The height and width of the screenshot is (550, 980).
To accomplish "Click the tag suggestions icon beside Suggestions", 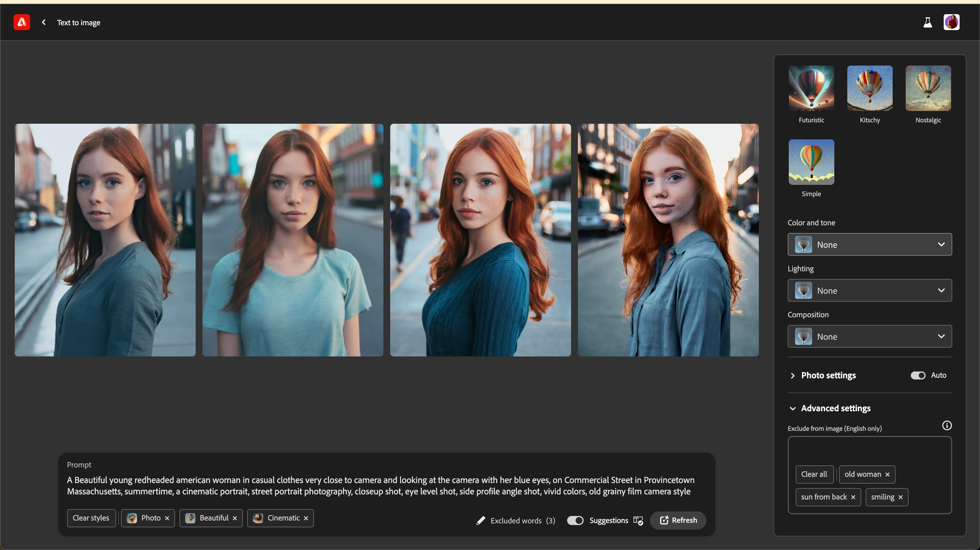I will click(x=638, y=520).
